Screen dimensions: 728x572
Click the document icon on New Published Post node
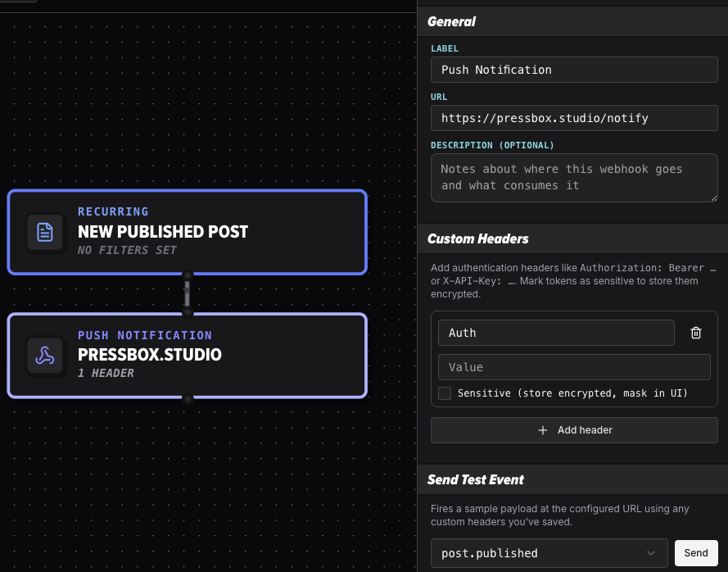pyautogui.click(x=45, y=232)
